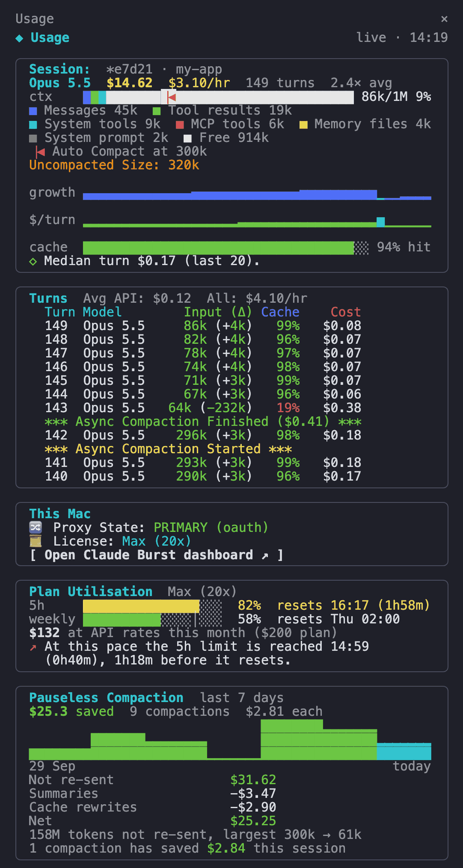Click the cyan System tools legend swatch
The height and width of the screenshot is (868, 463).
33,124
